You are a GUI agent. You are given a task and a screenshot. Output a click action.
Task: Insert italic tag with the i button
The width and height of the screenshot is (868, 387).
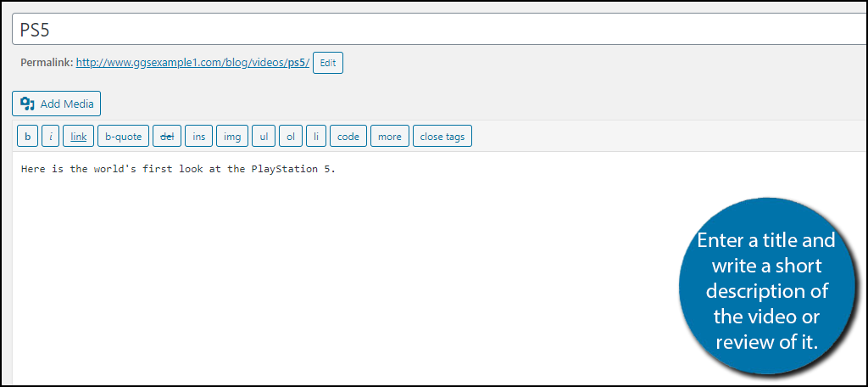(x=50, y=137)
